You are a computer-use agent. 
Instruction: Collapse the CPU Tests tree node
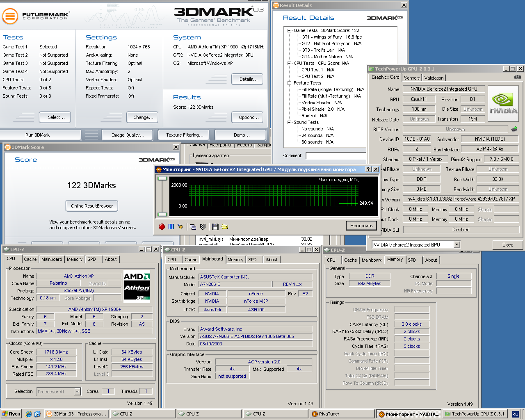click(x=290, y=63)
